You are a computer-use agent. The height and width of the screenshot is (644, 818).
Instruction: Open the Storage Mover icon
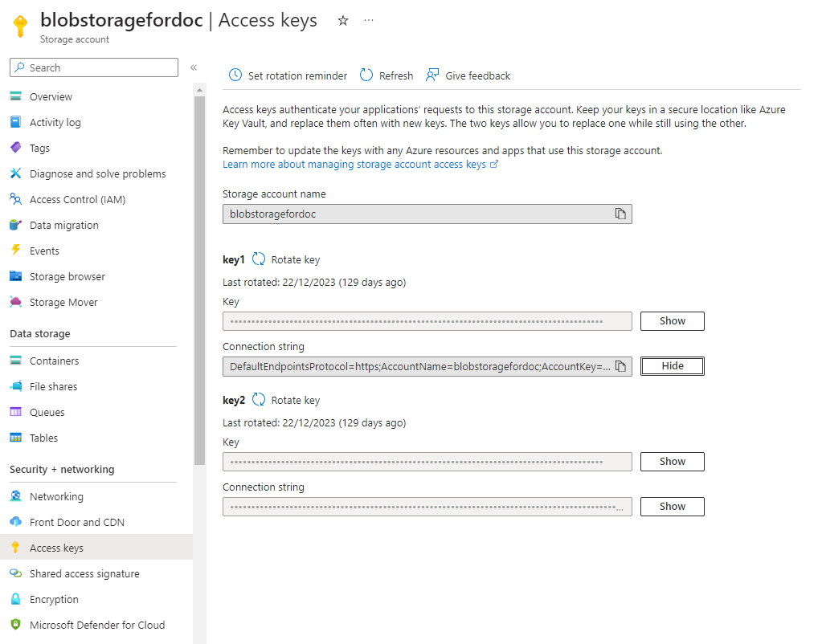point(15,302)
